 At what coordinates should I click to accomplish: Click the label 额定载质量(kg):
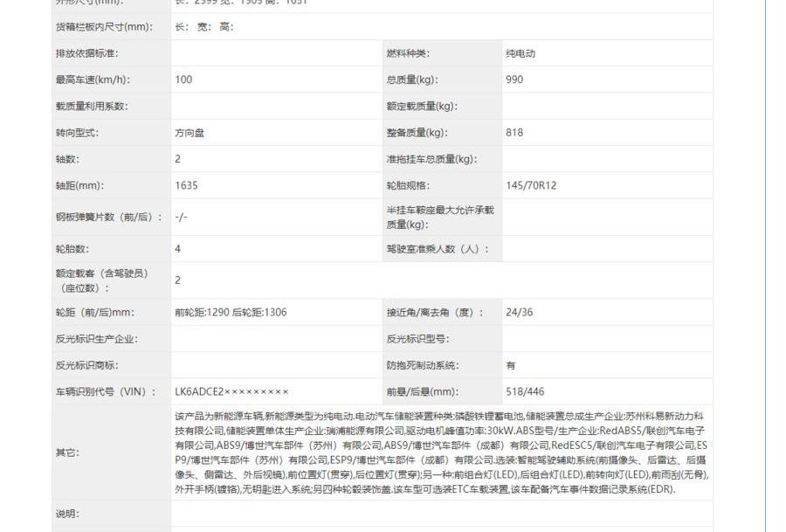[x=422, y=106]
